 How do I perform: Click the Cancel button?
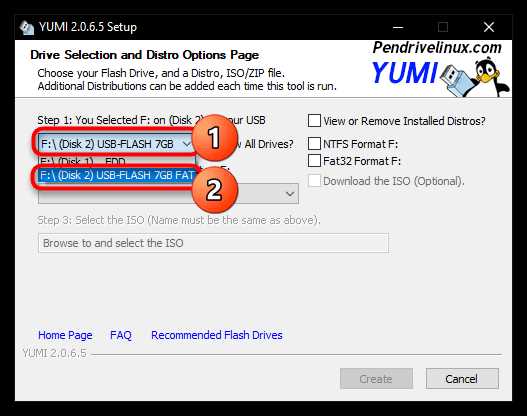pos(462,379)
